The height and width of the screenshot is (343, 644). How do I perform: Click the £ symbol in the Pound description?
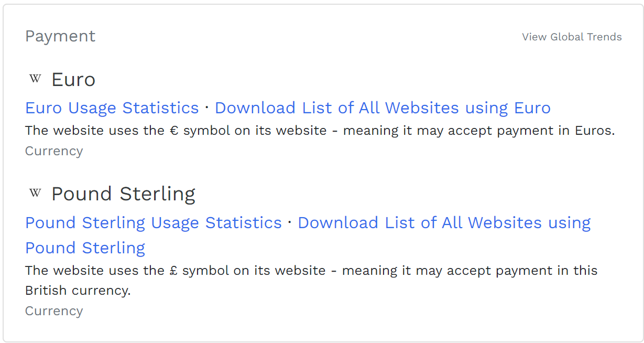coord(174,271)
